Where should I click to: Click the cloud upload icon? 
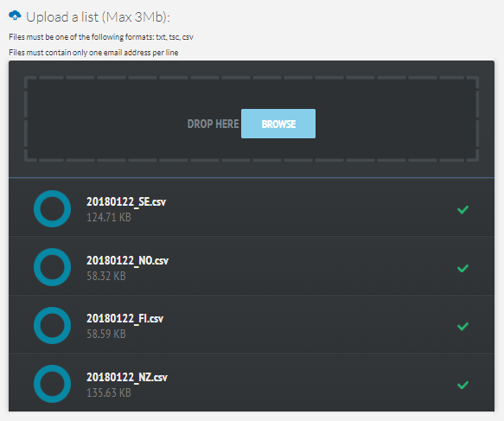pos(15,16)
